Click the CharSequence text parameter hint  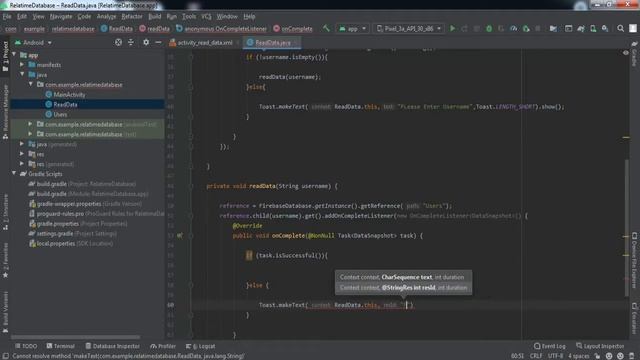(407, 277)
